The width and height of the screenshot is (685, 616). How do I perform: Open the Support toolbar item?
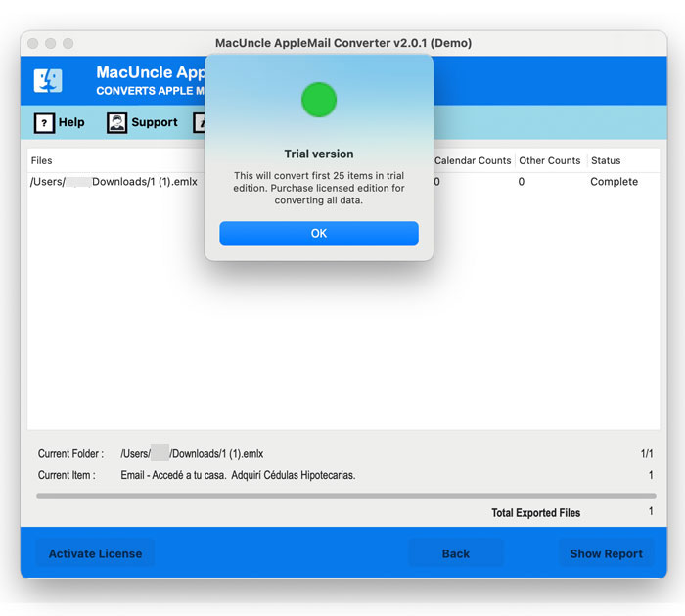point(143,122)
